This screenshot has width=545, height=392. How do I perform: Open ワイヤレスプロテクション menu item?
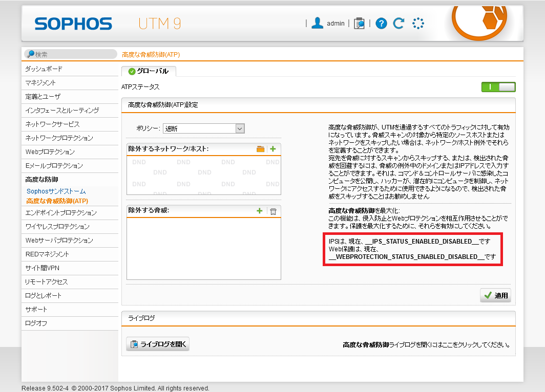click(x=70, y=227)
